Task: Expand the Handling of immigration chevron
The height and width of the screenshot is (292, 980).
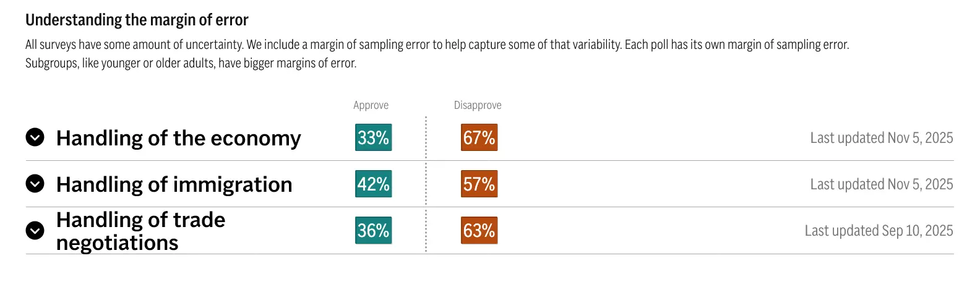Action: pos(35,184)
